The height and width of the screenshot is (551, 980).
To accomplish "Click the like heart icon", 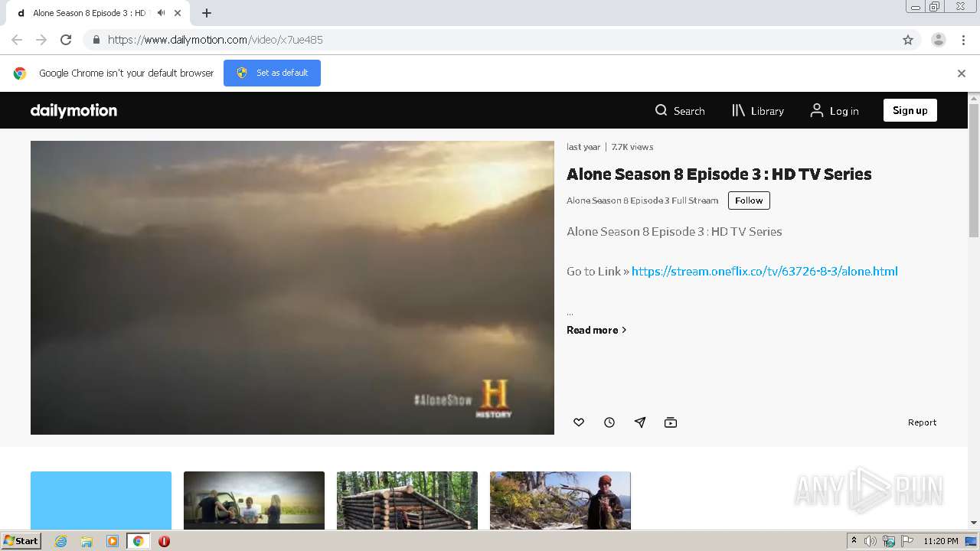I will (x=579, y=422).
